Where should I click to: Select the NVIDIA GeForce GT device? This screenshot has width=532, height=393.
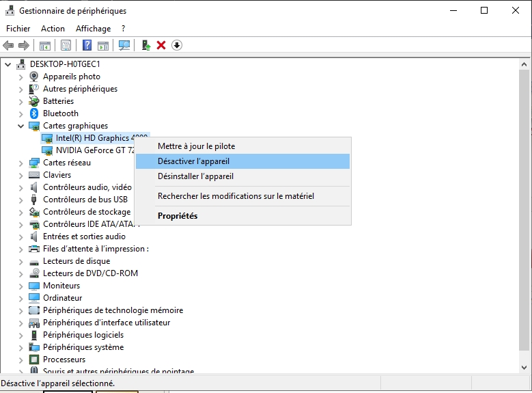tap(88, 150)
